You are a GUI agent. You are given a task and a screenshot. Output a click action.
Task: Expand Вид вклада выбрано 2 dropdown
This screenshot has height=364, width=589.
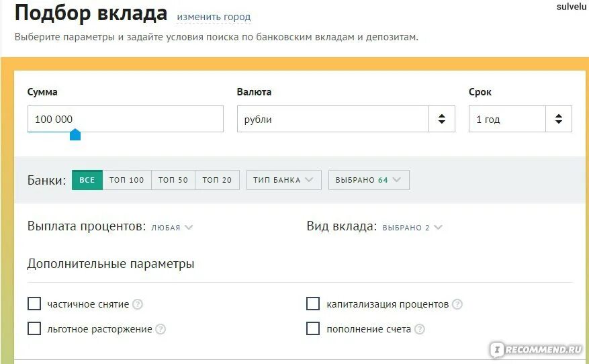(x=412, y=227)
